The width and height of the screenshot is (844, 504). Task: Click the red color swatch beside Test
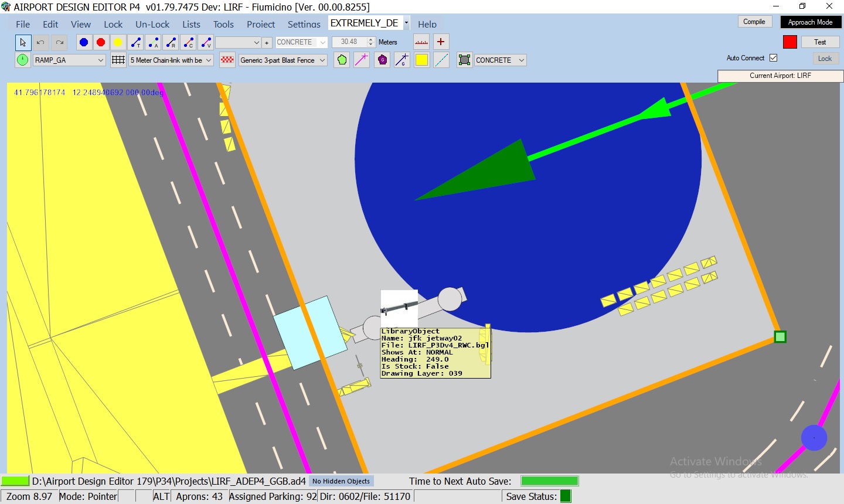click(789, 42)
